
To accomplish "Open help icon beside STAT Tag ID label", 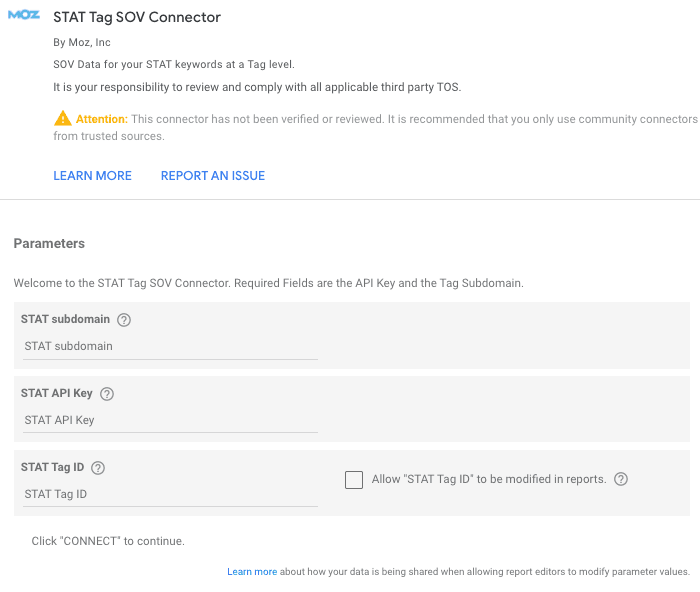I will click(x=98, y=467).
